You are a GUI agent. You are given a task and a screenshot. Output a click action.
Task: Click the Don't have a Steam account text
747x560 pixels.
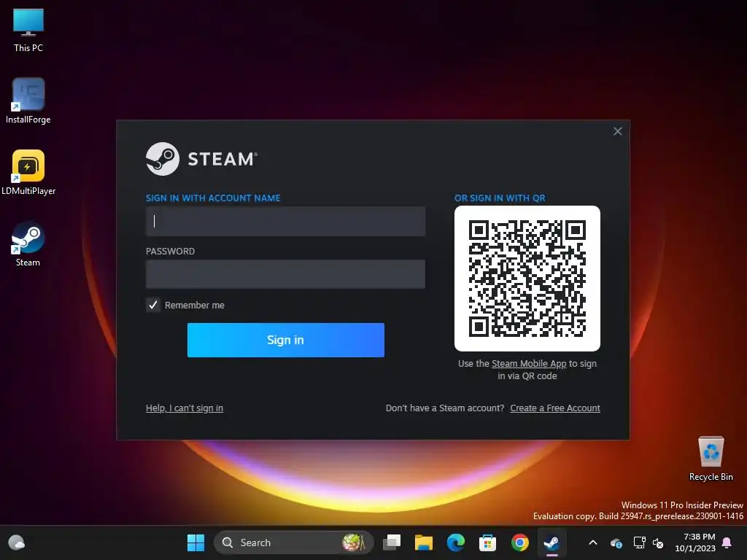pyautogui.click(x=445, y=408)
